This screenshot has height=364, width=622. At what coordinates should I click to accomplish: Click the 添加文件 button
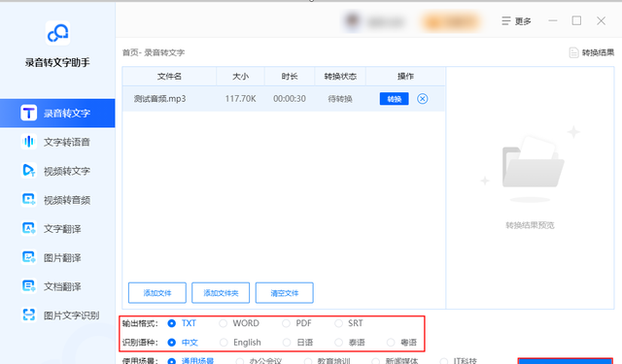(x=157, y=293)
